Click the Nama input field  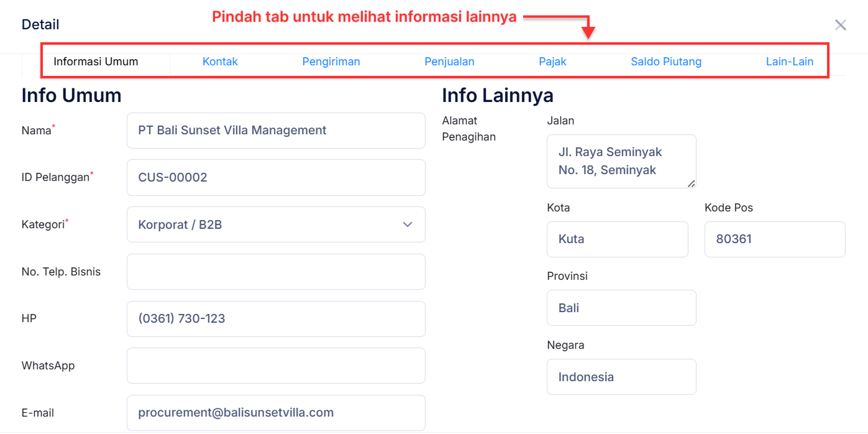[276, 131]
